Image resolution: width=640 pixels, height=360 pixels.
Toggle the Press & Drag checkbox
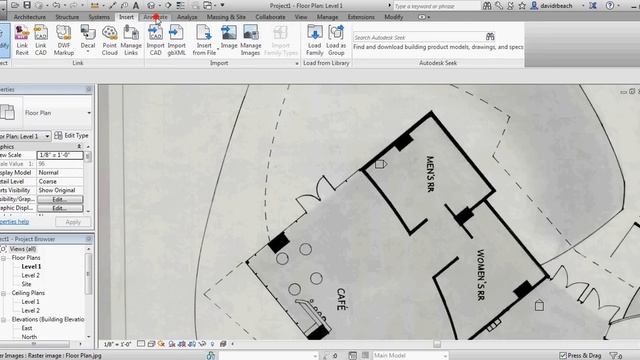click(563, 356)
